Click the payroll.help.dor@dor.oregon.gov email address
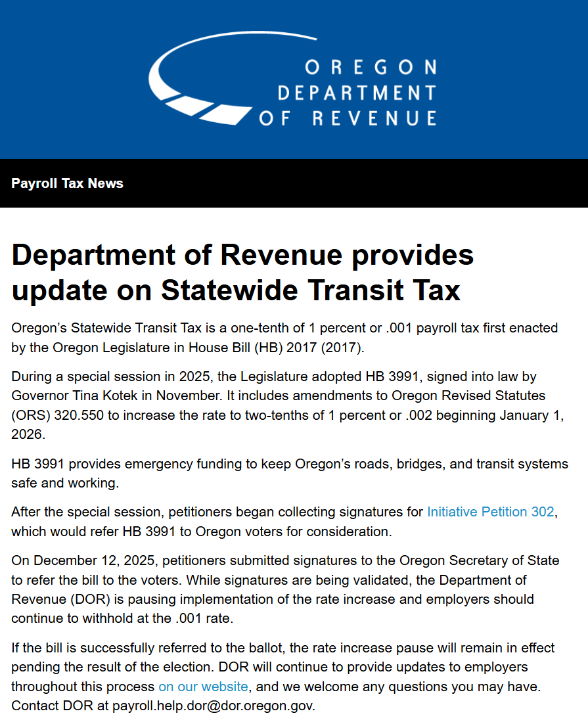This screenshot has width=588, height=726. (214, 706)
